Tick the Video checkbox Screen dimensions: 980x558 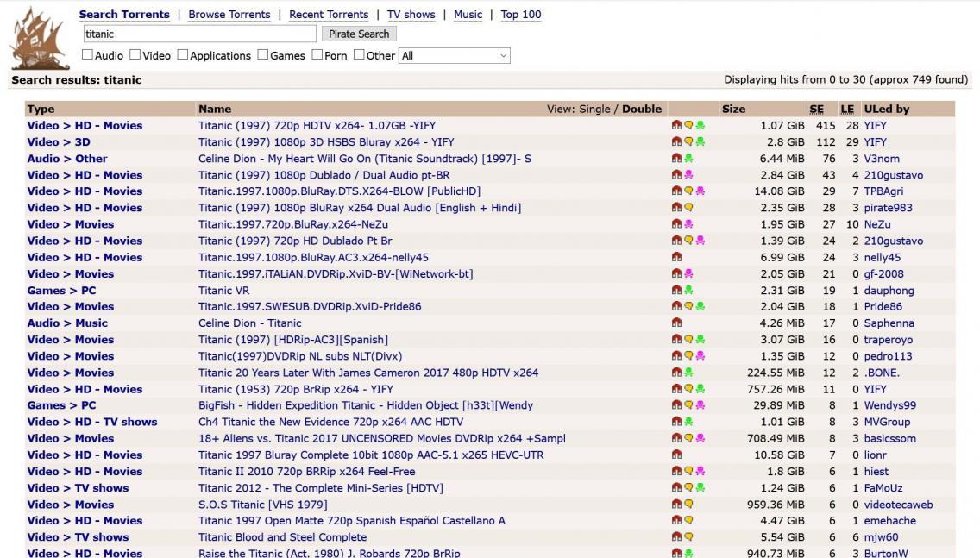point(135,55)
